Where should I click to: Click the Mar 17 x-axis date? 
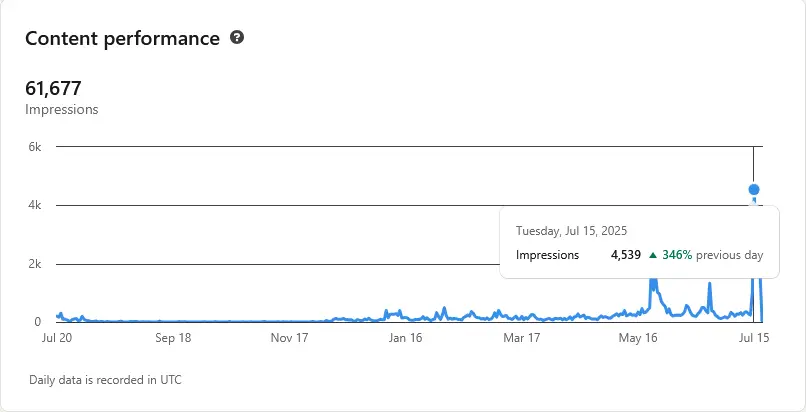[521, 338]
